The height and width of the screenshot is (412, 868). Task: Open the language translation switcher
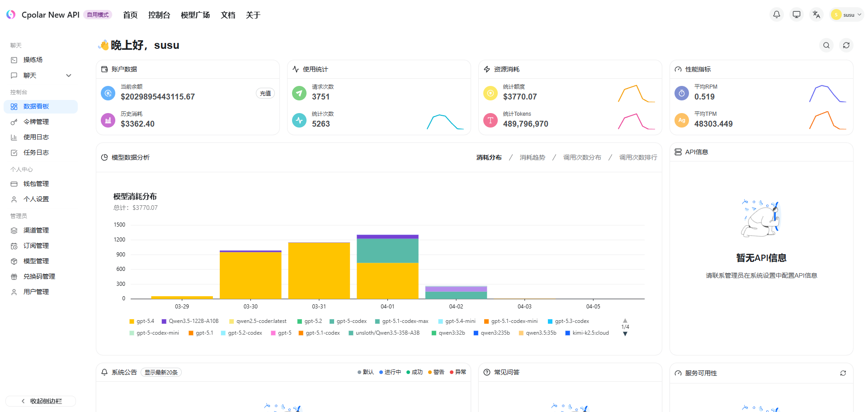click(x=816, y=14)
